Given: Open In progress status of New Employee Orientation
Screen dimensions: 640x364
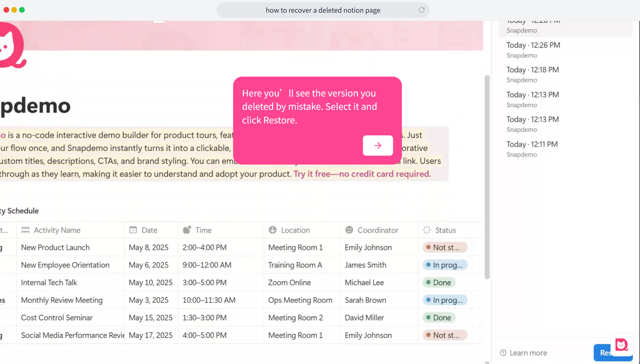Looking at the screenshot, I should (445, 265).
